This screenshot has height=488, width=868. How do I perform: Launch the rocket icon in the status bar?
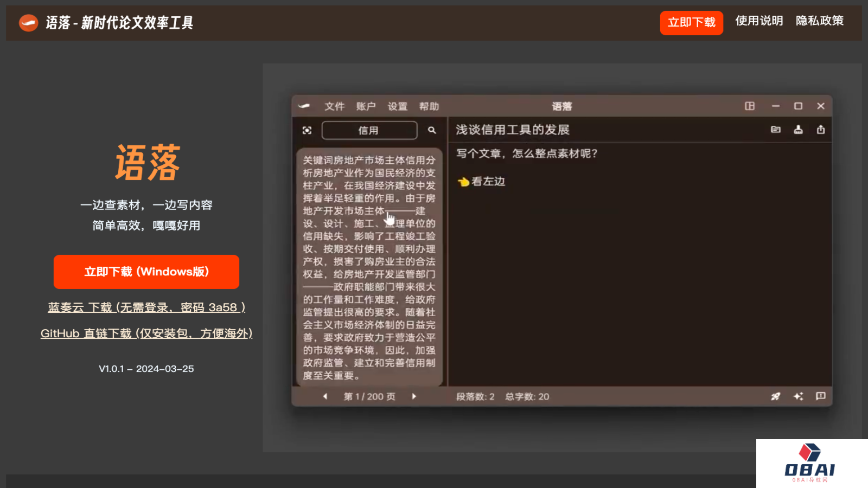pyautogui.click(x=775, y=396)
